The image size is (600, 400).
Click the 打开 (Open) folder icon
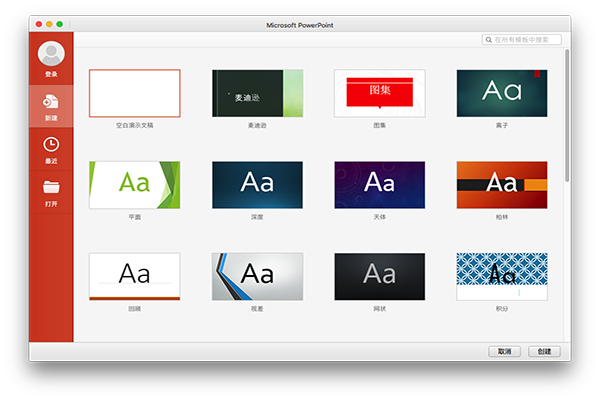pyautogui.click(x=51, y=187)
